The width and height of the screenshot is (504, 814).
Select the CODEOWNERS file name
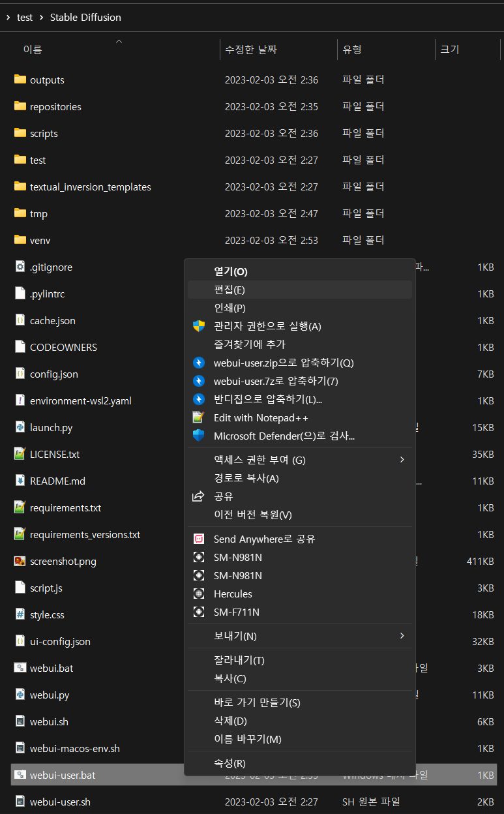point(63,348)
